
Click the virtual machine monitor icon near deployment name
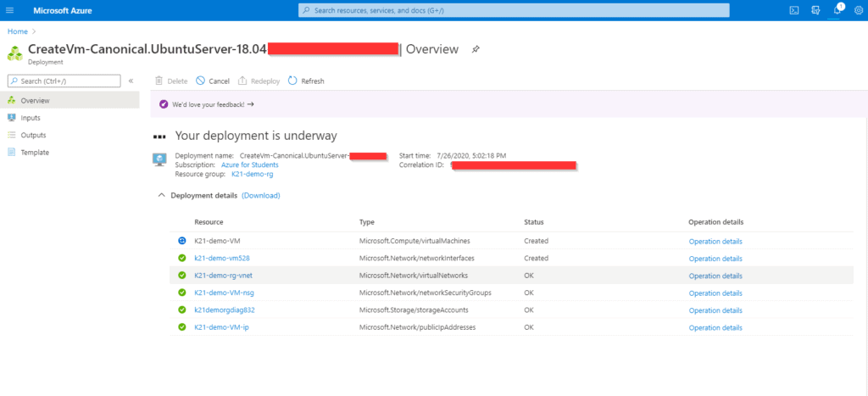[x=159, y=159]
